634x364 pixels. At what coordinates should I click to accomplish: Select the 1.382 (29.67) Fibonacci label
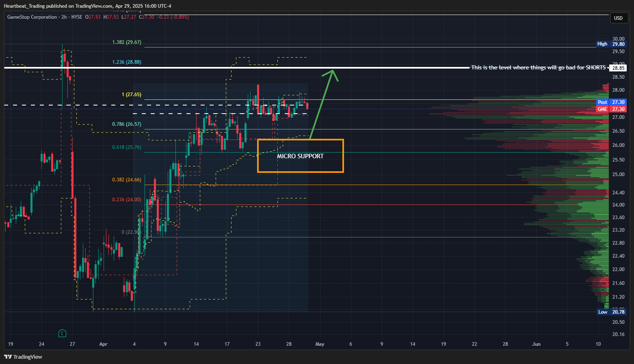click(x=127, y=42)
